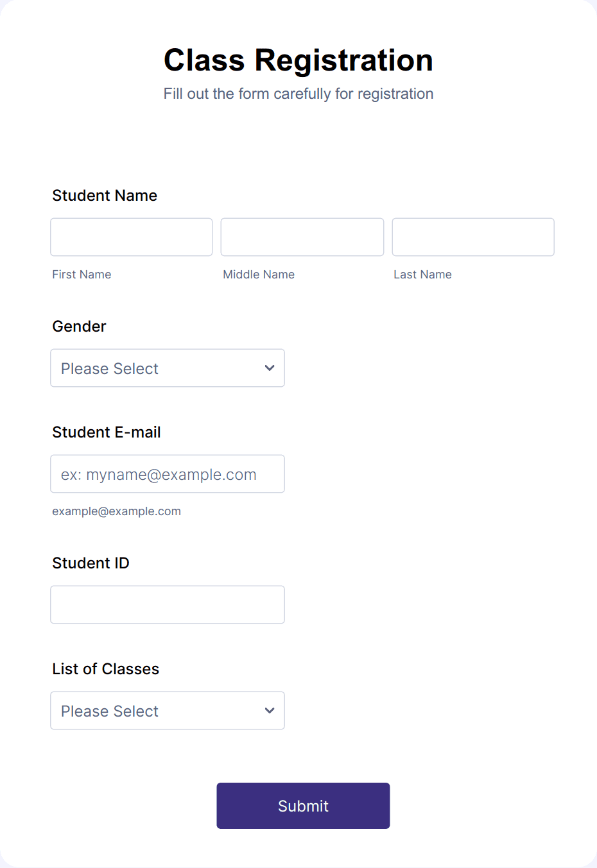Click the 'Gender' label text

pos(79,326)
